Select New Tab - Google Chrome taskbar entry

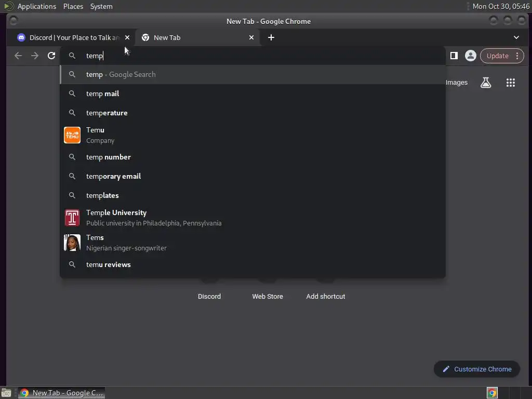(x=61, y=393)
